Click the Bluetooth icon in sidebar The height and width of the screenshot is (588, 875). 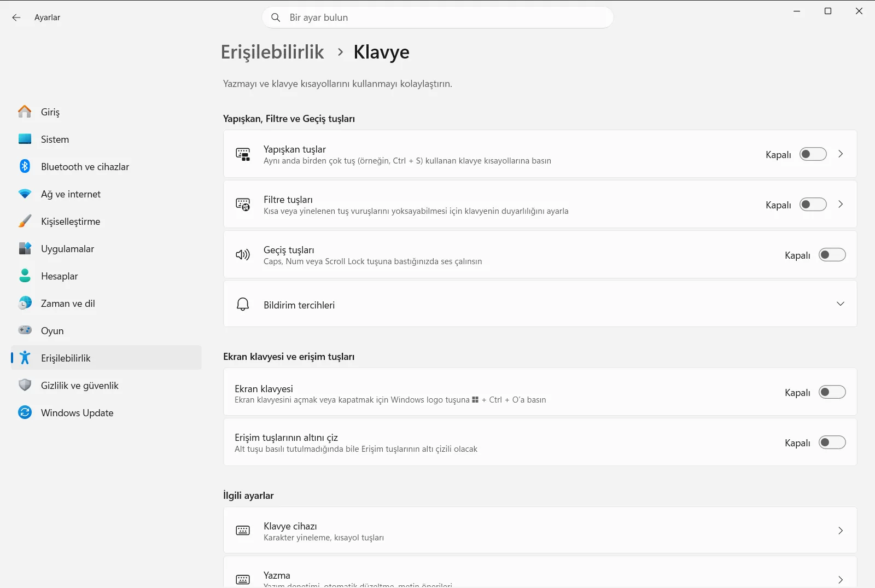tap(25, 166)
